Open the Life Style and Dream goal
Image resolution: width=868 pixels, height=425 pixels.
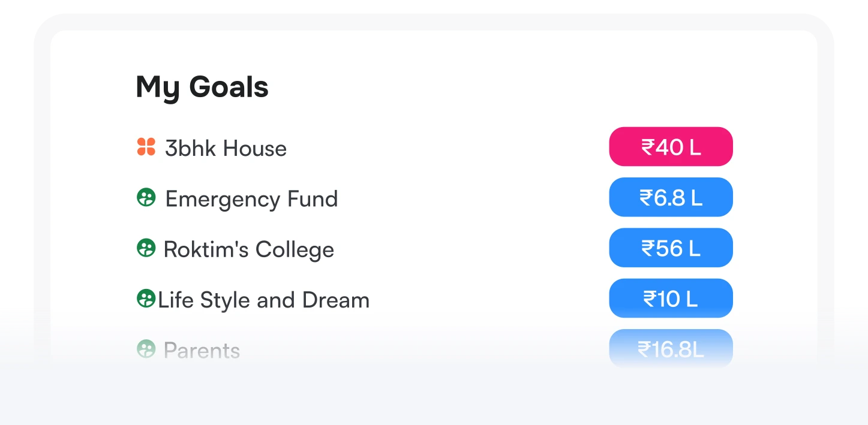tap(263, 300)
